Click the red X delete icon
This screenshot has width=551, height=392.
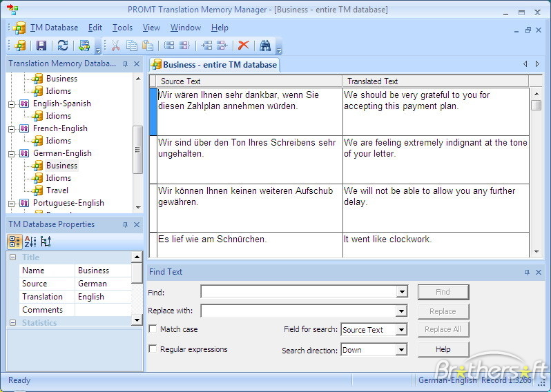pyautogui.click(x=243, y=46)
